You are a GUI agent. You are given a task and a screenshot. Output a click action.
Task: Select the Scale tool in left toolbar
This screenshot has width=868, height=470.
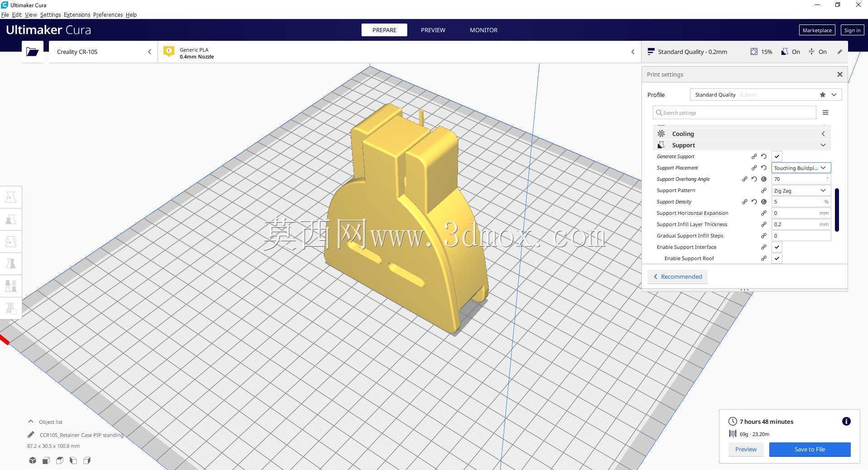tap(11, 219)
